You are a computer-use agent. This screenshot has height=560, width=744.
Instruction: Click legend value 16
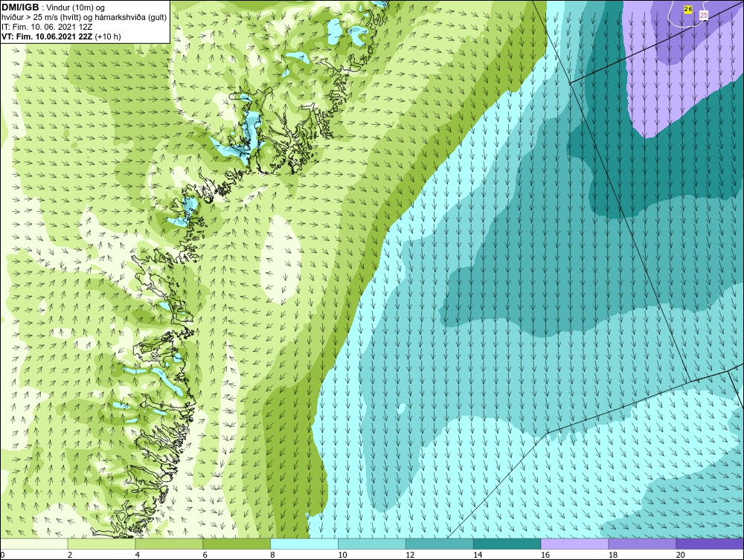pyautogui.click(x=545, y=555)
